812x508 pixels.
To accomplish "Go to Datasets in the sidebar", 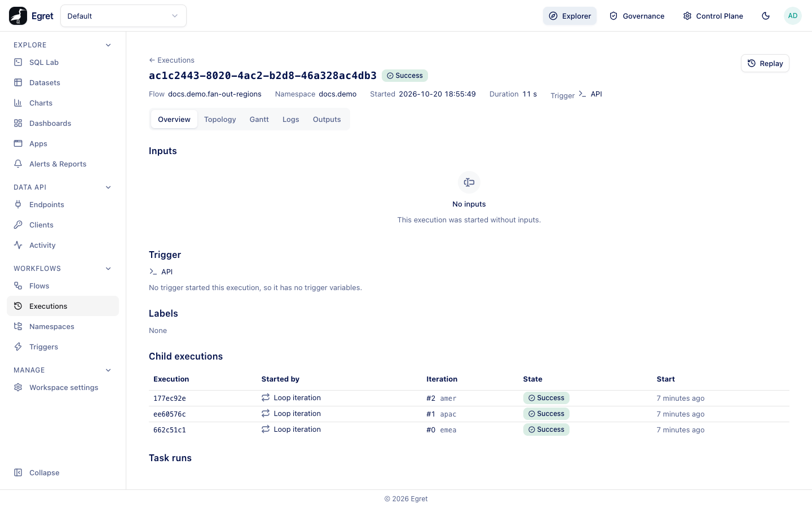I will point(63,82).
